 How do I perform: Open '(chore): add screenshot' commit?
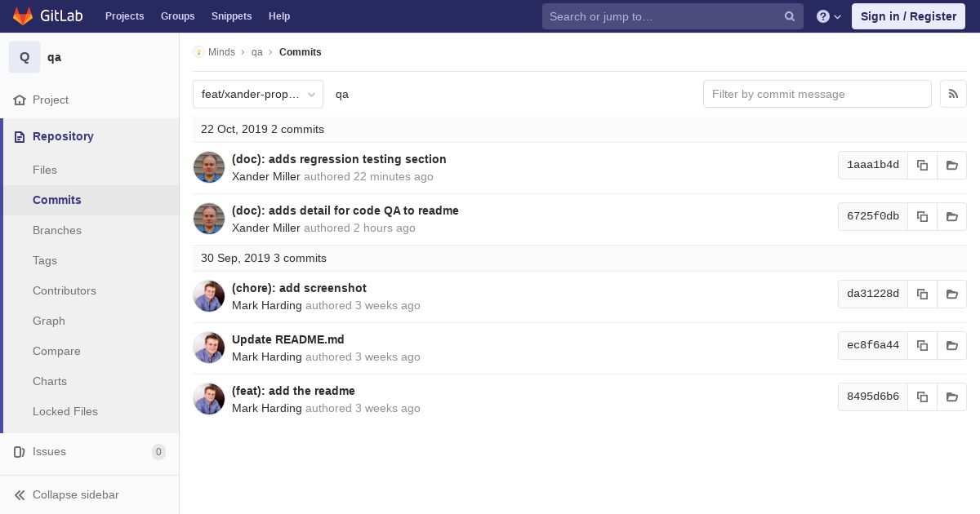pyautogui.click(x=299, y=288)
